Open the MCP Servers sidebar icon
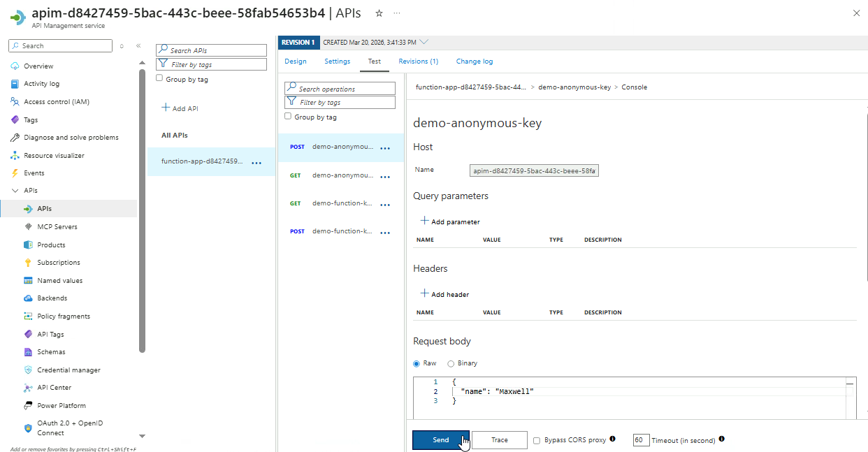 click(28, 227)
